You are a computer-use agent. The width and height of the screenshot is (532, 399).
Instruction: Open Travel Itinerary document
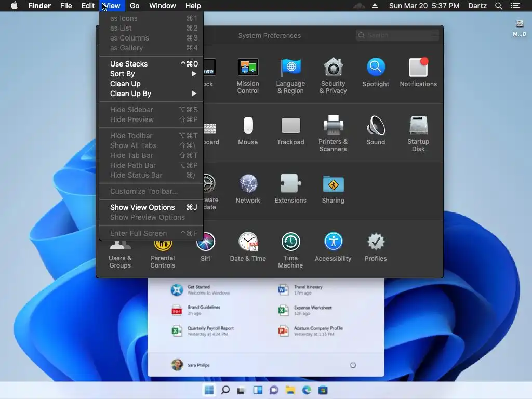point(301,290)
